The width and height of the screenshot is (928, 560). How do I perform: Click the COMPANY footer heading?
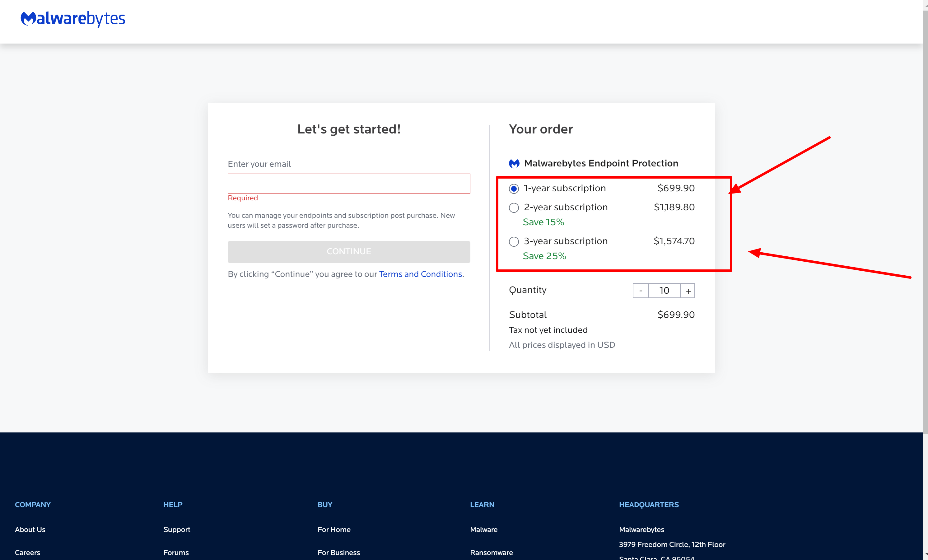click(x=33, y=505)
